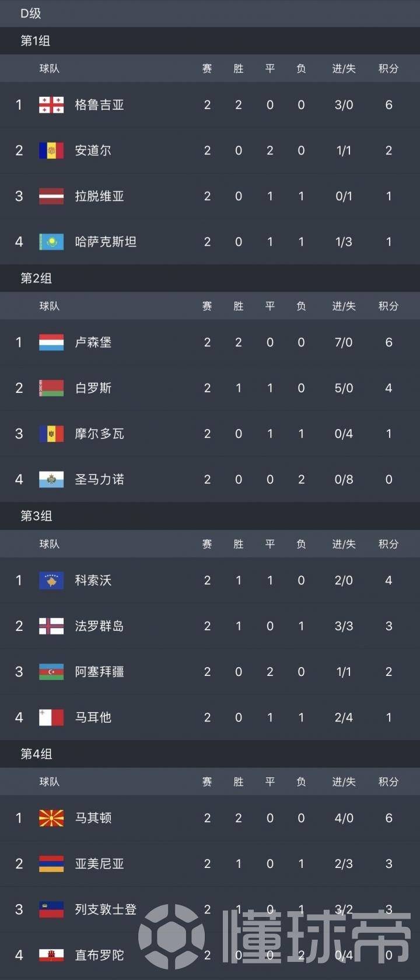
Task: Open team 阿塞拜疆 in group 3
Action: pyautogui.click(x=100, y=672)
